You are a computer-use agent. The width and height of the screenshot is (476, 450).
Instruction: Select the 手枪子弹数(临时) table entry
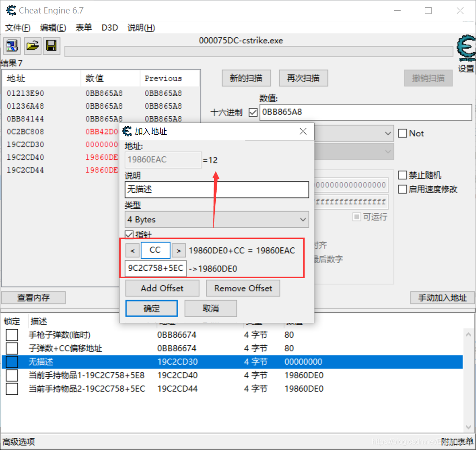pos(232,335)
